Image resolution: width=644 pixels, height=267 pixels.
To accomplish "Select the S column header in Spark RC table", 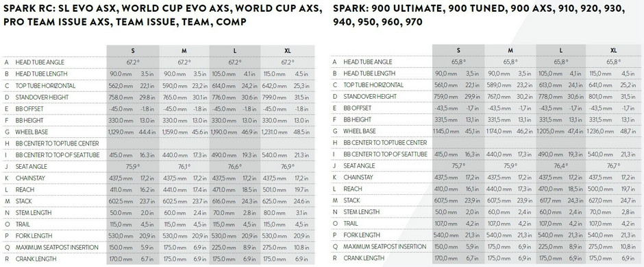I will (x=133, y=51).
